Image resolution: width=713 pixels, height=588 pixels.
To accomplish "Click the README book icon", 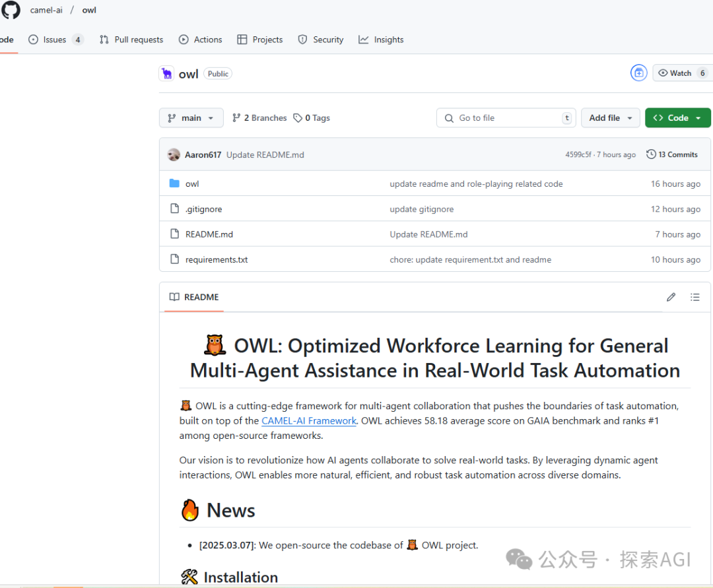I will (x=174, y=297).
